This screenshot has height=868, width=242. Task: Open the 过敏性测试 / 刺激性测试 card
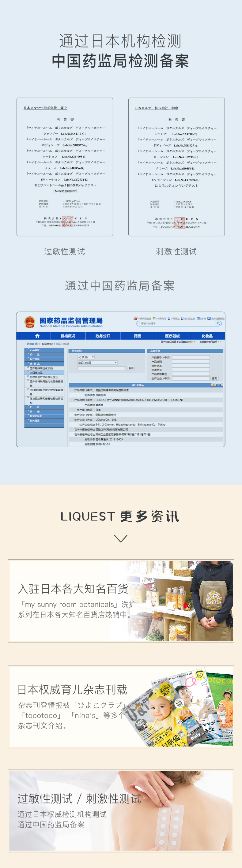click(121, 811)
